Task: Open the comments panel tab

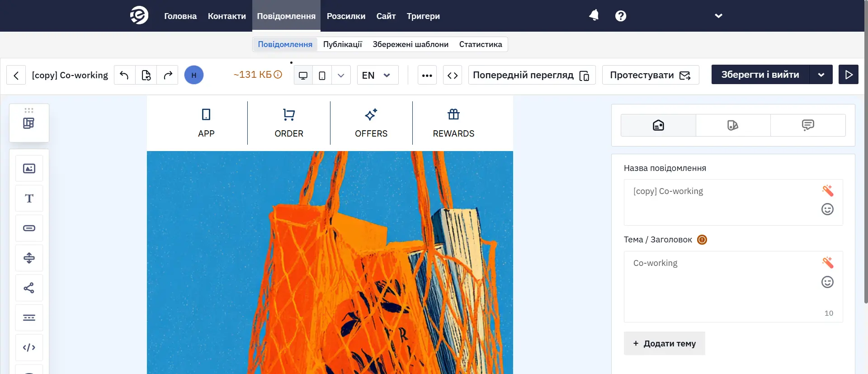Action: point(808,125)
